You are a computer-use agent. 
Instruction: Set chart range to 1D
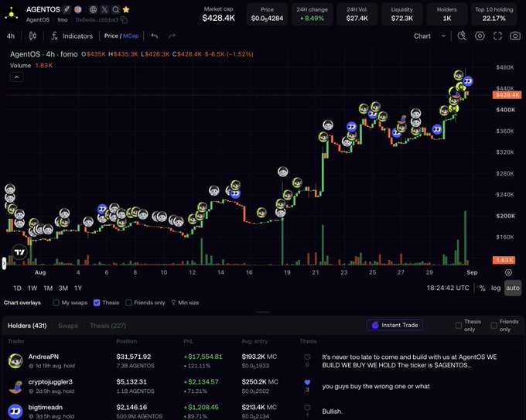(17, 289)
